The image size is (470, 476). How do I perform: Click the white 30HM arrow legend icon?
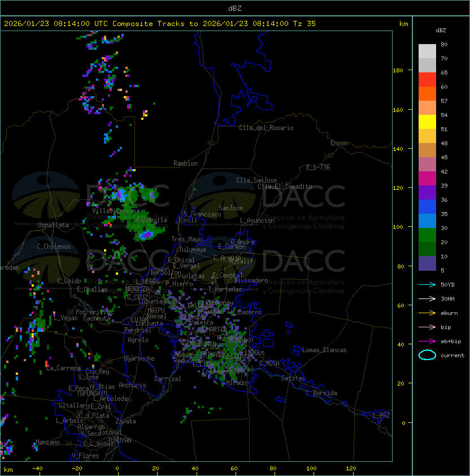click(x=427, y=298)
